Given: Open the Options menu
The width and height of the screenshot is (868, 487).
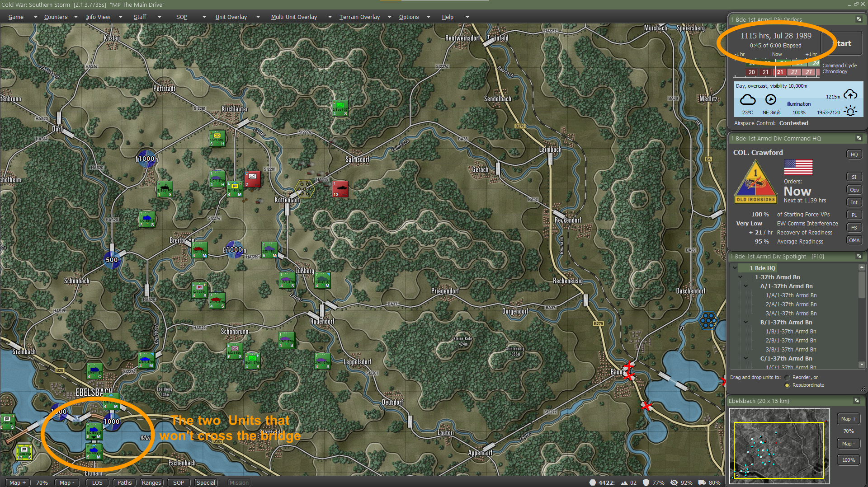Looking at the screenshot, I should [409, 17].
